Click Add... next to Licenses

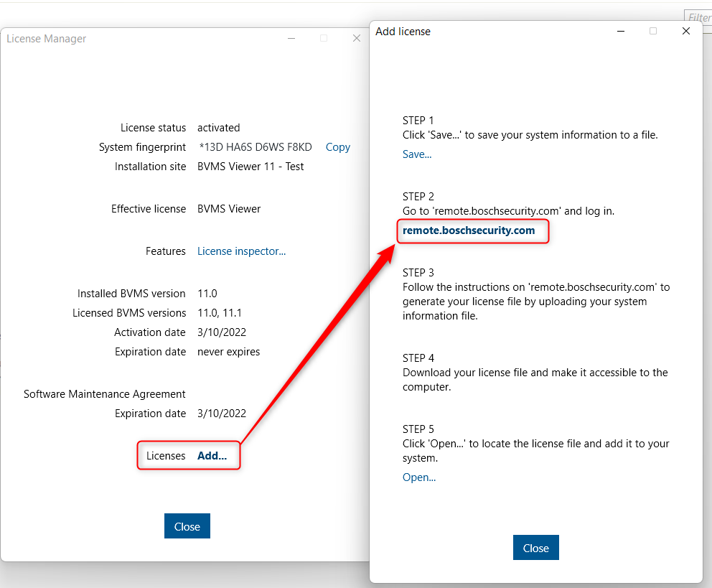pos(212,456)
